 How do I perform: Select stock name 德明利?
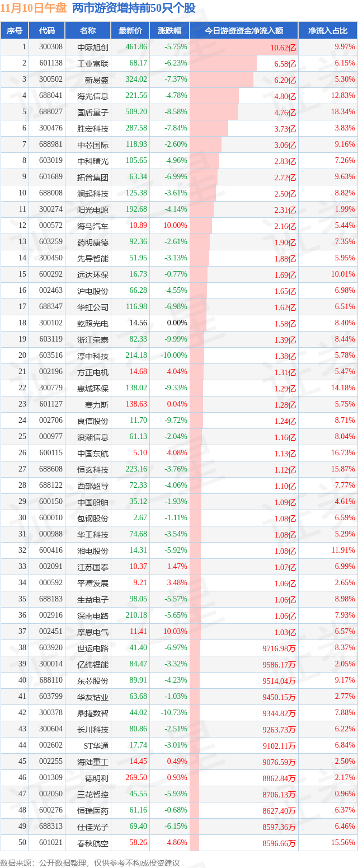coord(97,778)
